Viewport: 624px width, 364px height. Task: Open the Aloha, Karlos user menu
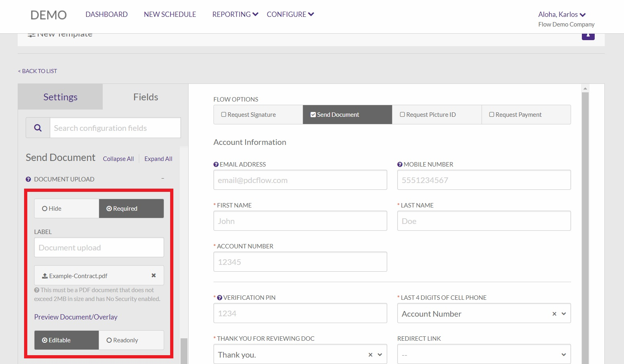(562, 14)
